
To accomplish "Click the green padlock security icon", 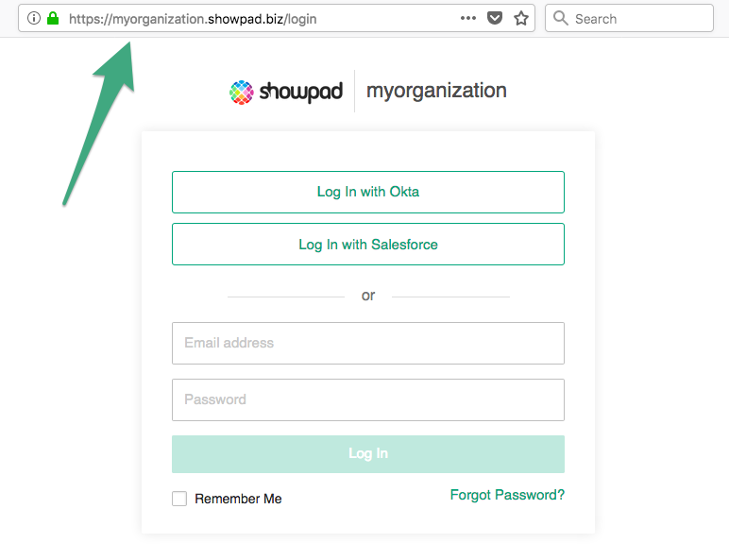I will click(x=53, y=18).
